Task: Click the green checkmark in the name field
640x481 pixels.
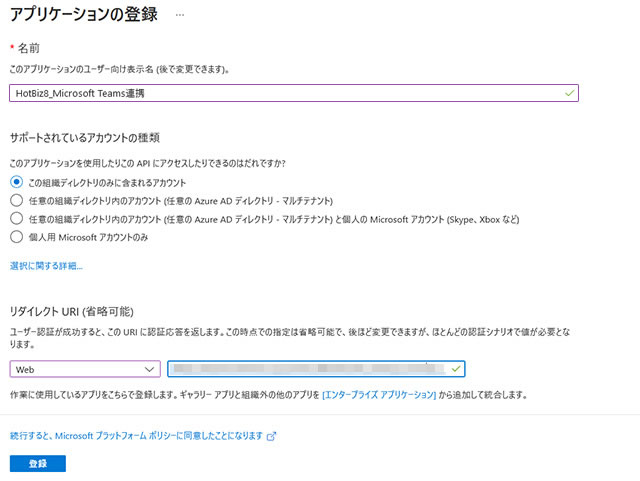Action: click(569, 93)
